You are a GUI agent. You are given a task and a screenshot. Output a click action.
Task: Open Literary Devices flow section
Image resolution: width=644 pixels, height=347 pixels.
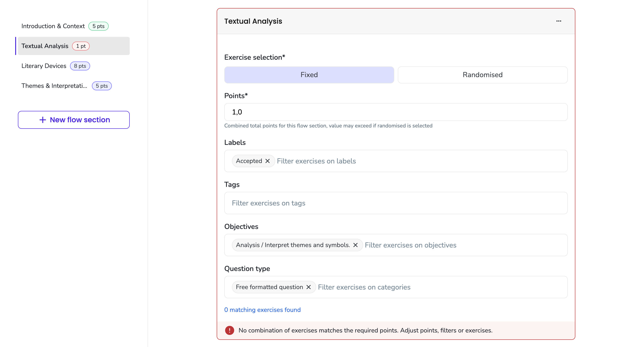pos(74,66)
